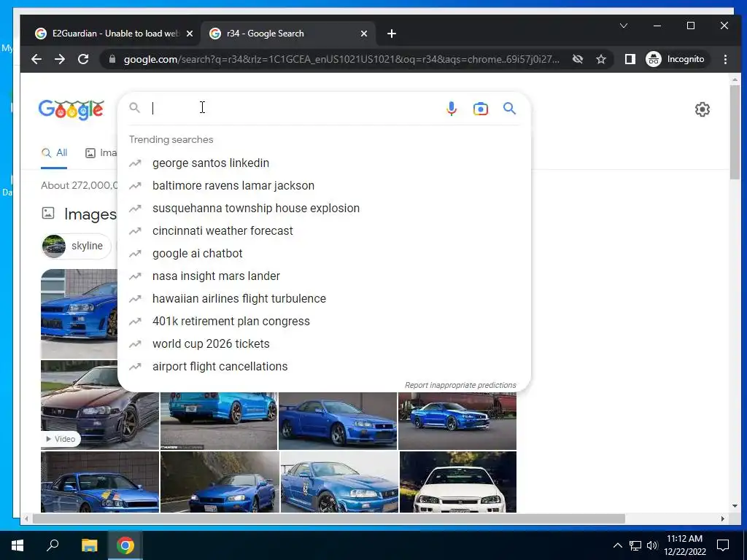Select suggestion george santos linkedin
The height and width of the screenshot is (560, 747).
point(324,163)
